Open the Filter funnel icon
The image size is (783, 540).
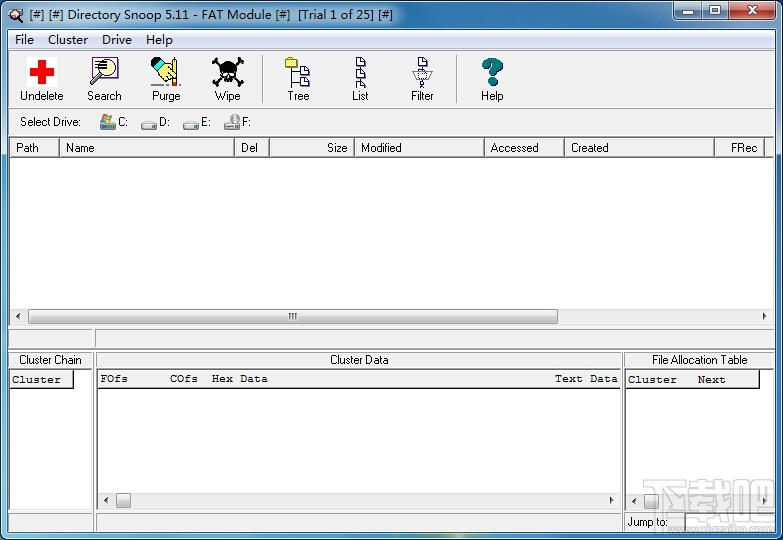[x=422, y=72]
